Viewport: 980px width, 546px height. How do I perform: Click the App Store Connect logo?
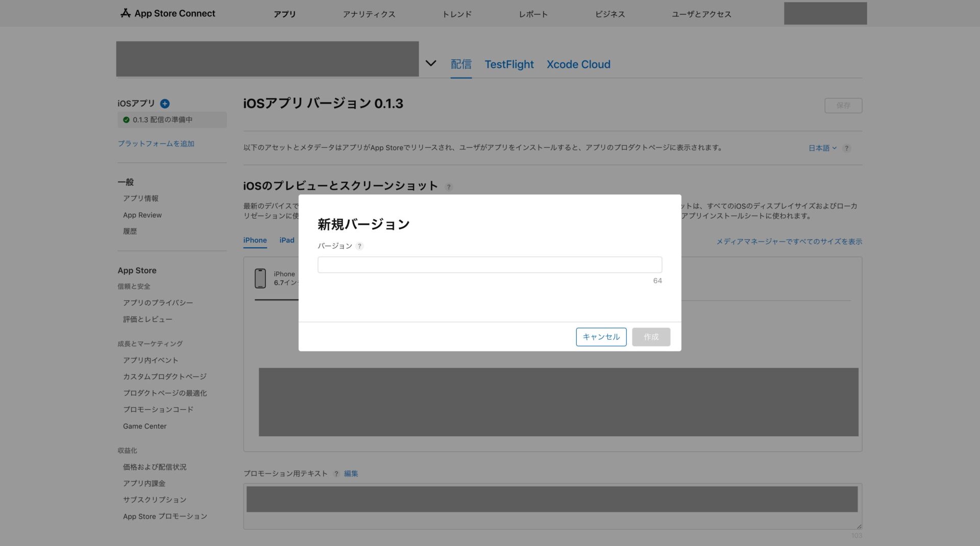[168, 13]
